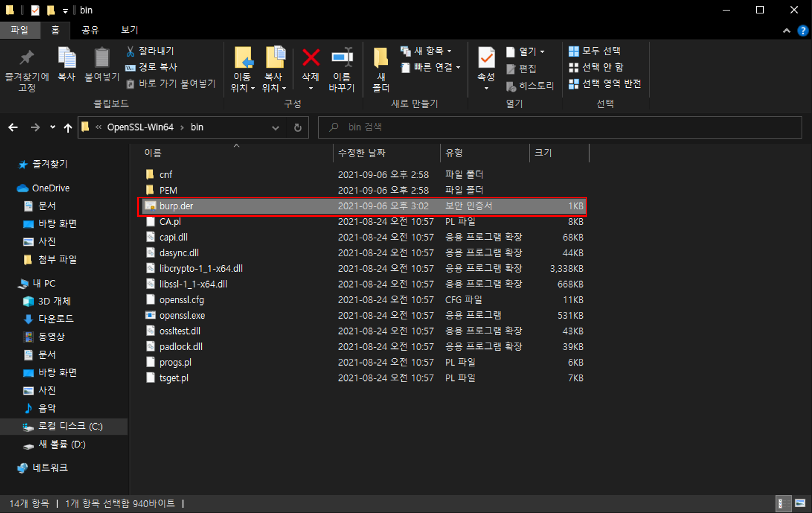Open the View (보기) ribbon tab
Viewport: 812px width, 513px height.
pos(129,30)
